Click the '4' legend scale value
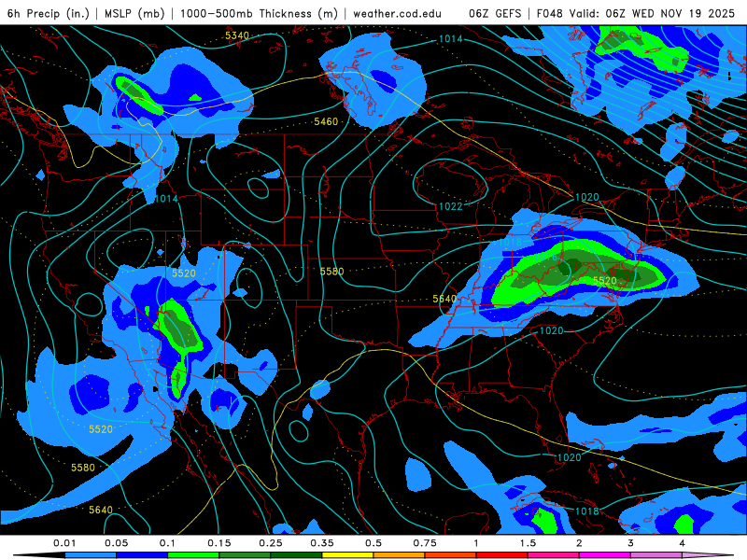Image resolution: width=747 pixels, height=560 pixels. (683, 543)
